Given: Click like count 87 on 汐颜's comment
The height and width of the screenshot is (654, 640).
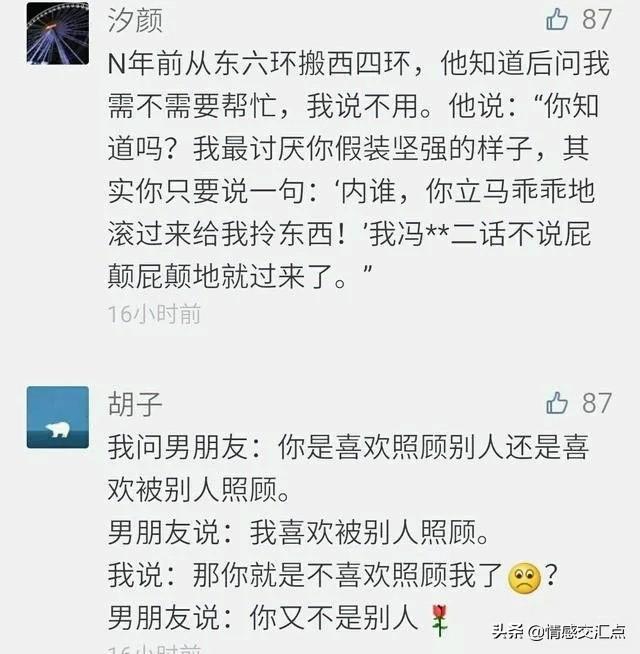Looking at the screenshot, I should [x=597, y=20].
